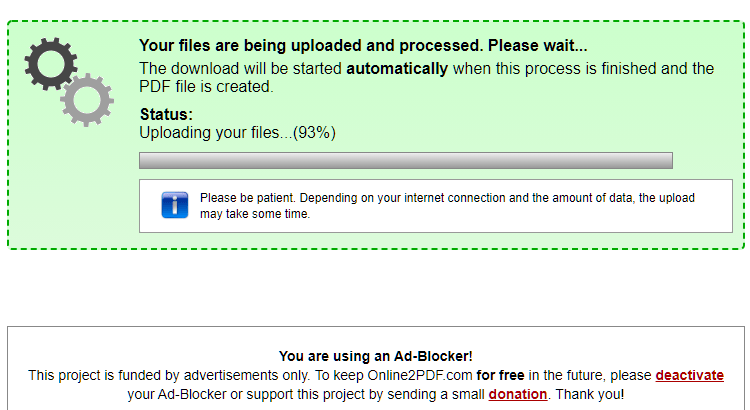The height and width of the screenshot is (410, 750).
Task: Click the bold 'for free' text
Action: click(x=500, y=375)
